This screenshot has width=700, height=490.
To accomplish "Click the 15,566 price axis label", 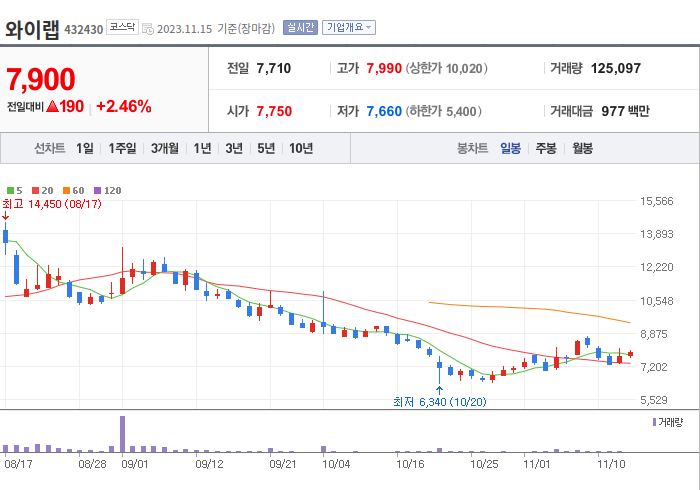I will 657,201.
